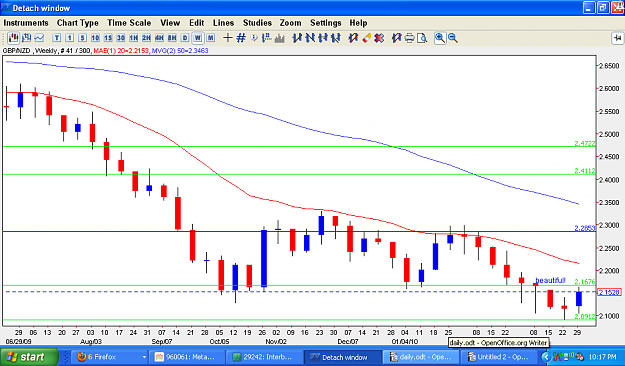Click the Windows start button
Viewport: 625px width, 366px height.
[x=29, y=357]
